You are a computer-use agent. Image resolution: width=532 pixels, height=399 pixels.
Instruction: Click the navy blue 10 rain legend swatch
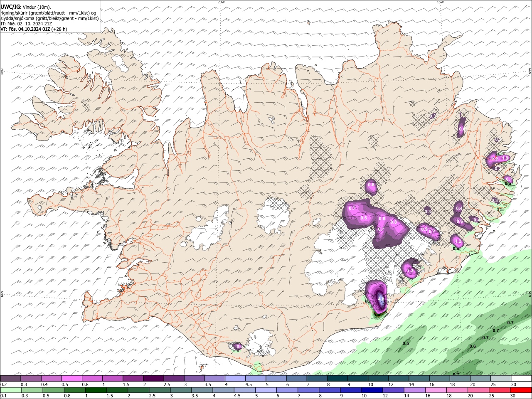(x=372, y=390)
